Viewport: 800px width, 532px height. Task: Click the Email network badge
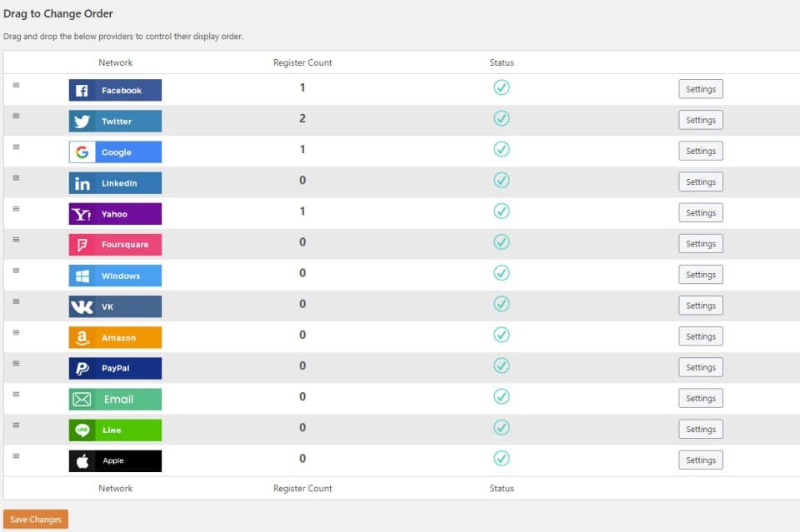coord(115,399)
